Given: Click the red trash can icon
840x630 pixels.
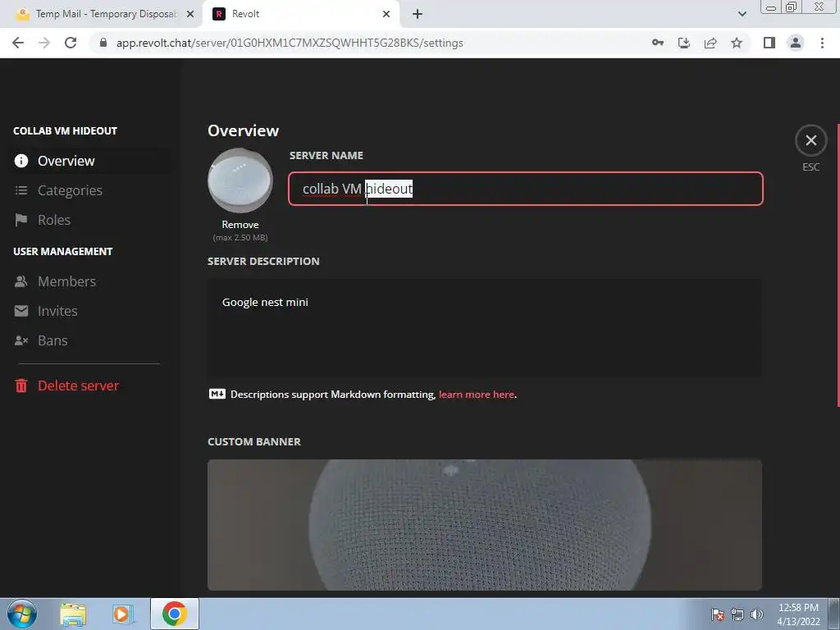Looking at the screenshot, I should 21,386.
